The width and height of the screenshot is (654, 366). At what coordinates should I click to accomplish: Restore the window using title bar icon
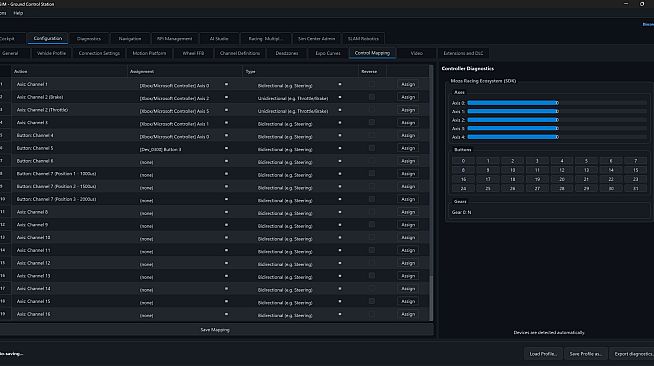pyautogui.click(x=642, y=4)
